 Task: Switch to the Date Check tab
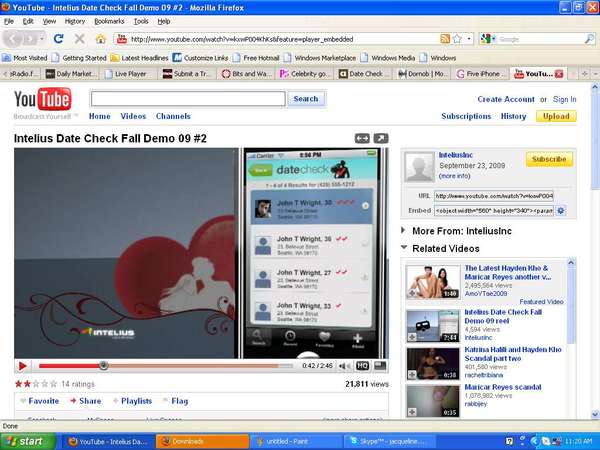point(364,74)
